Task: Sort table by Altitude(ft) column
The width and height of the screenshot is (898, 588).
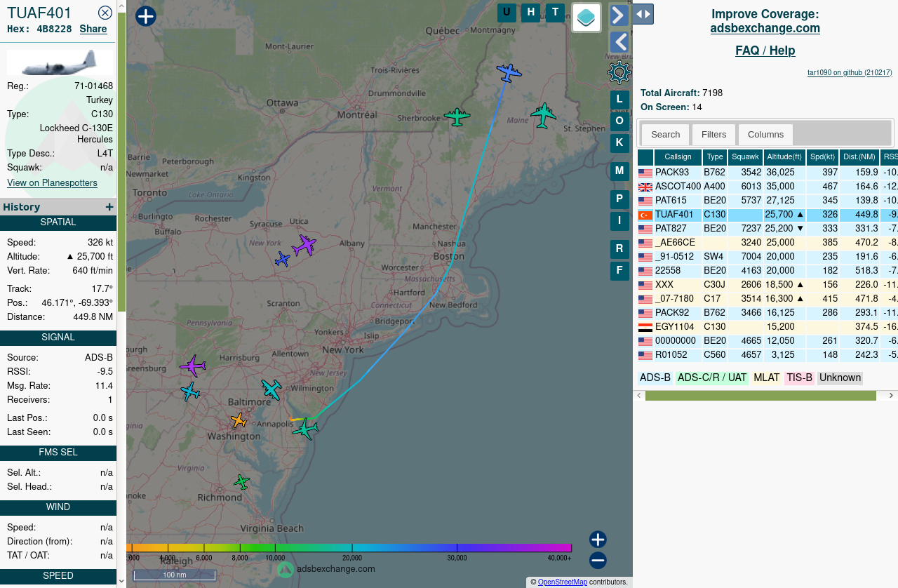Action: pos(784,157)
